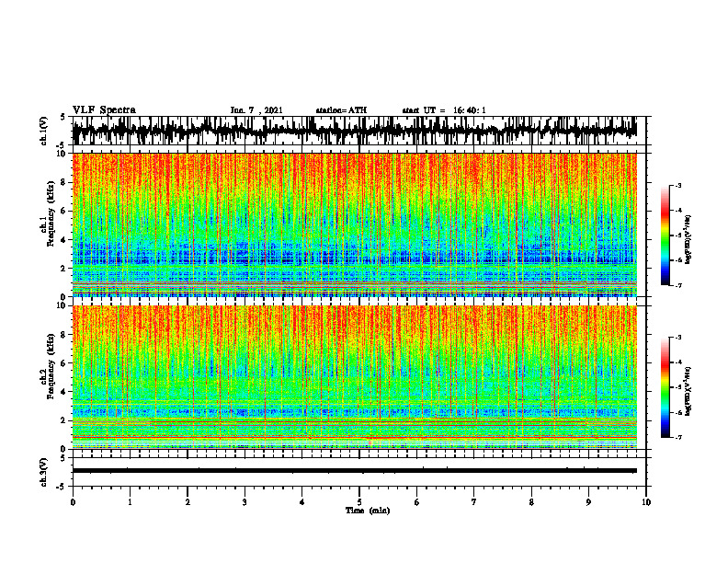Click the ch.1 frequency tick label "4"
The width and height of the screenshot is (728, 563).
[x=64, y=240]
